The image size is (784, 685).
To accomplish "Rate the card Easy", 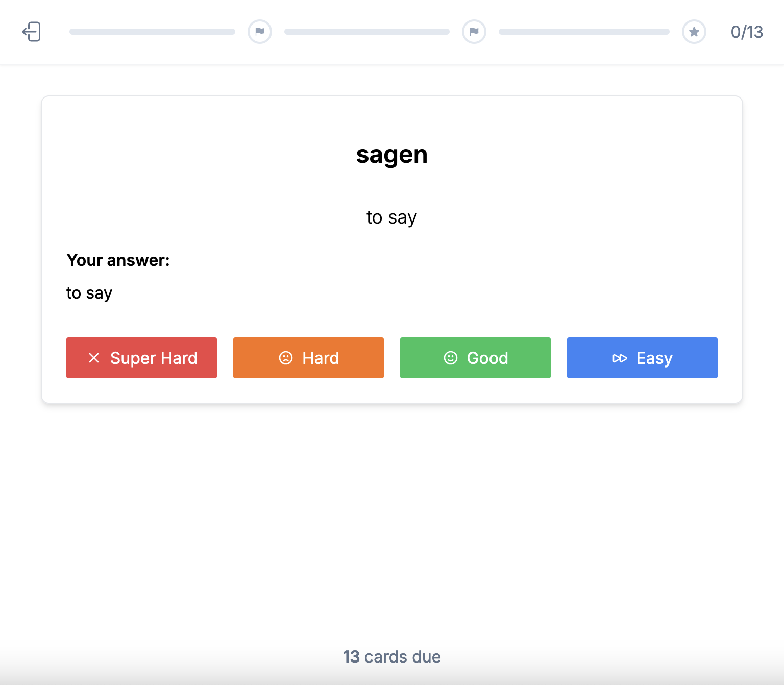I will [x=642, y=358].
